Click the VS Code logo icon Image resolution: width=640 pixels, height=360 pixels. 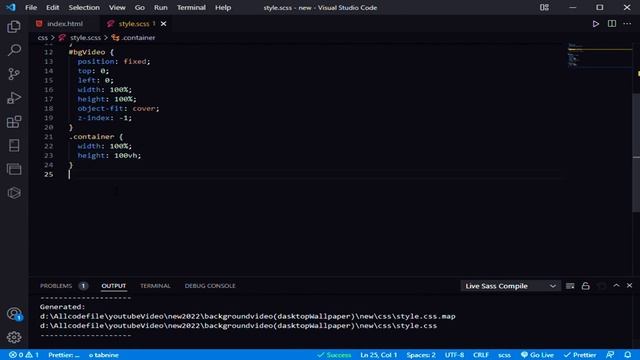click(x=11, y=7)
